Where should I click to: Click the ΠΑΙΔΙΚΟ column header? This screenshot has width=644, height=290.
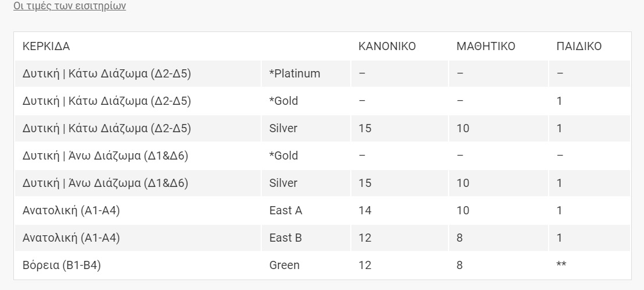(579, 47)
